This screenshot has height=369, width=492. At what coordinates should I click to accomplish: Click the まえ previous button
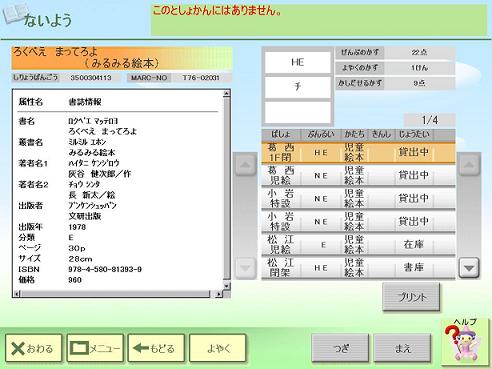coord(402,348)
